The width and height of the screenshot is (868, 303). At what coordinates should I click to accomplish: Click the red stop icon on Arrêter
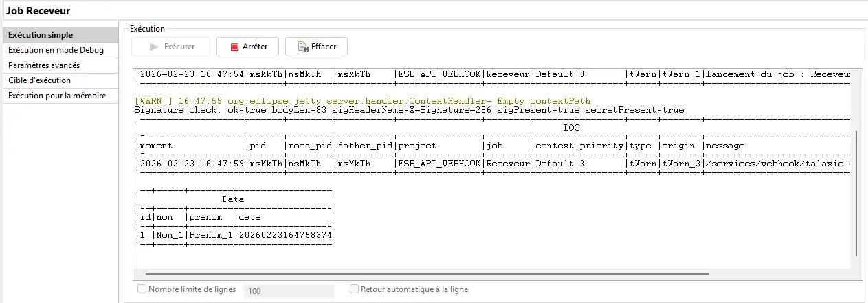click(x=234, y=47)
